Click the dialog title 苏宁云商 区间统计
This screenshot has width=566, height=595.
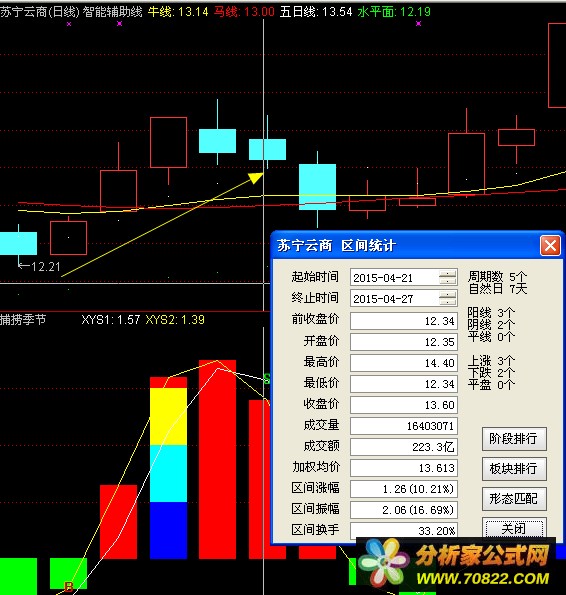(x=336, y=246)
